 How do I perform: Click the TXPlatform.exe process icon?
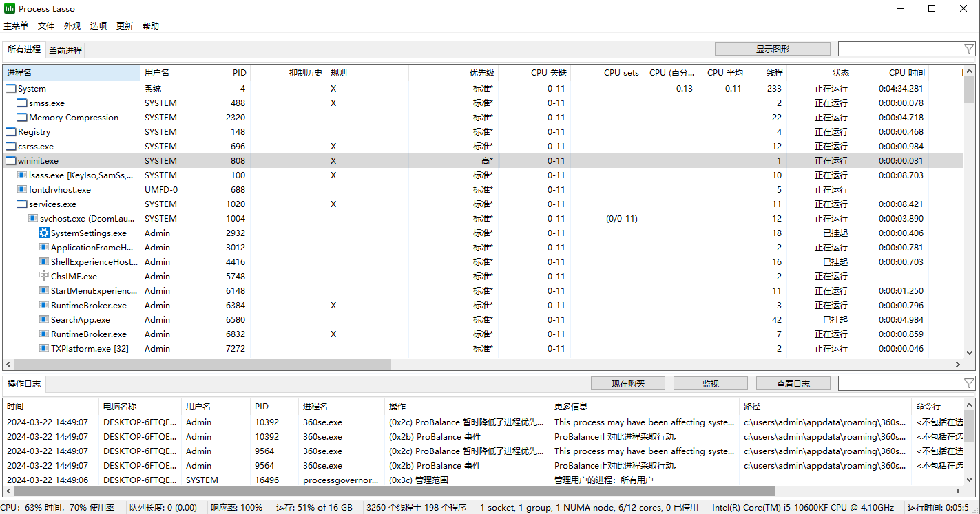coord(44,349)
